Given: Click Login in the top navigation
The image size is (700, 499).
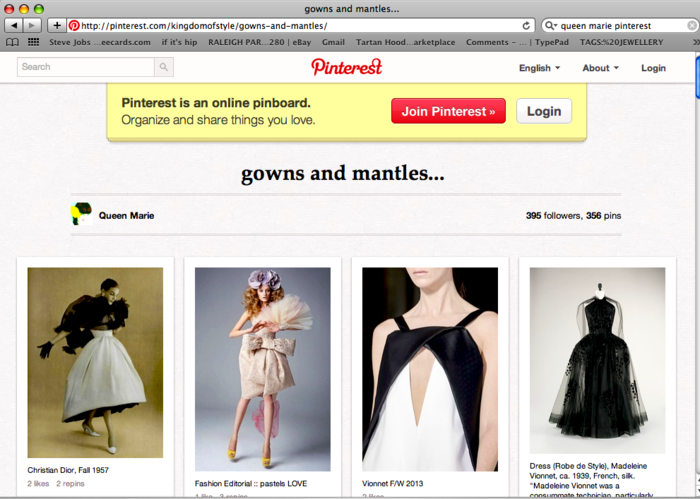Looking at the screenshot, I should (654, 68).
